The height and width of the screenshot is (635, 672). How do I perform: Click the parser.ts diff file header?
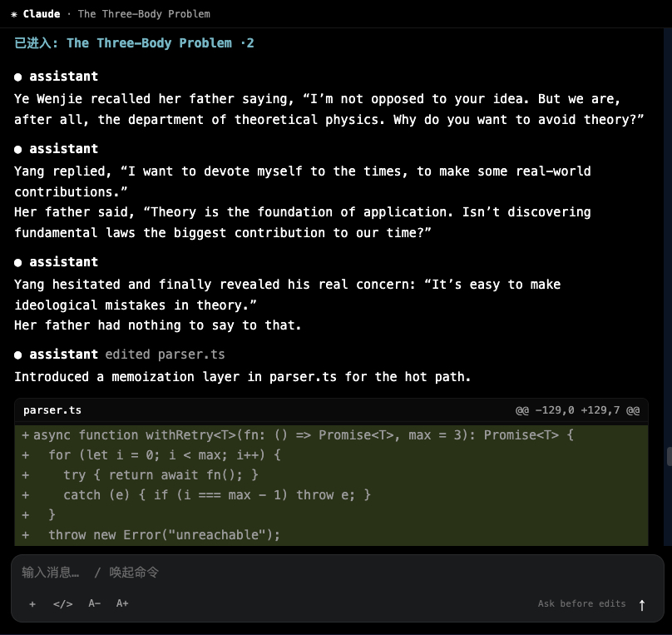(331, 410)
